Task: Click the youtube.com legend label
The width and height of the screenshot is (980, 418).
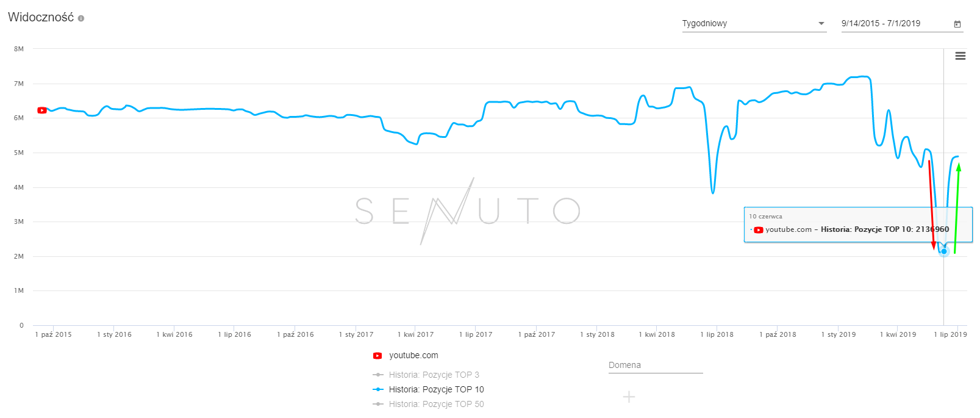Action: pyautogui.click(x=413, y=356)
